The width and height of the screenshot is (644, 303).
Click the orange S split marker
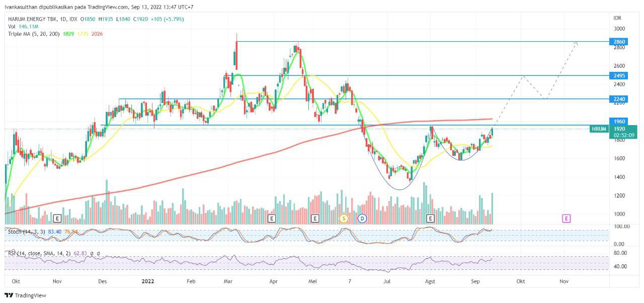pos(344,218)
